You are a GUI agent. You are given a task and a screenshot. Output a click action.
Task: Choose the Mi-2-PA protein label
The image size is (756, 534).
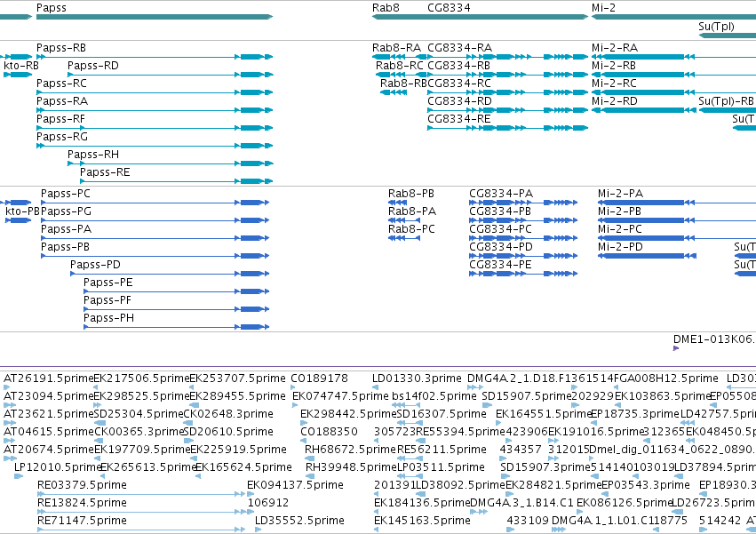pyautogui.click(x=620, y=194)
